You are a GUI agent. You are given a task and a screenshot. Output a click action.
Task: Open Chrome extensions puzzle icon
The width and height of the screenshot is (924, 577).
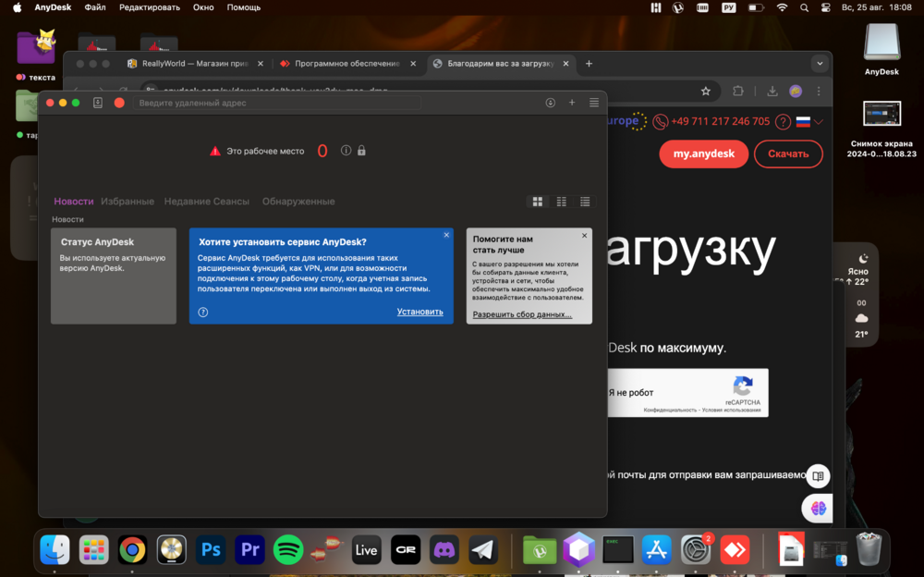coord(737,91)
